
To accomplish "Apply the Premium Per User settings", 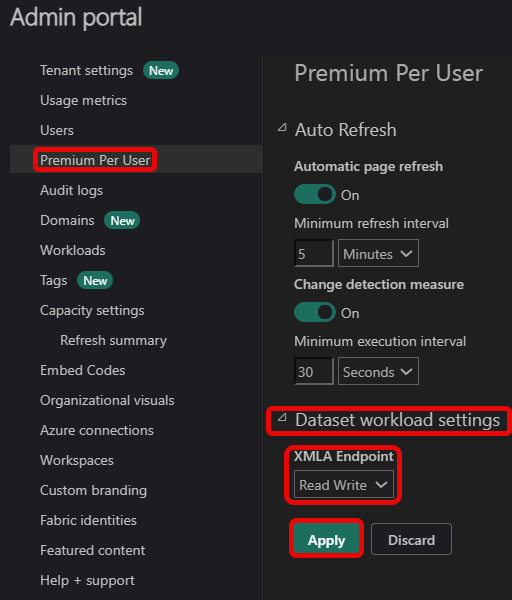I will coord(326,540).
